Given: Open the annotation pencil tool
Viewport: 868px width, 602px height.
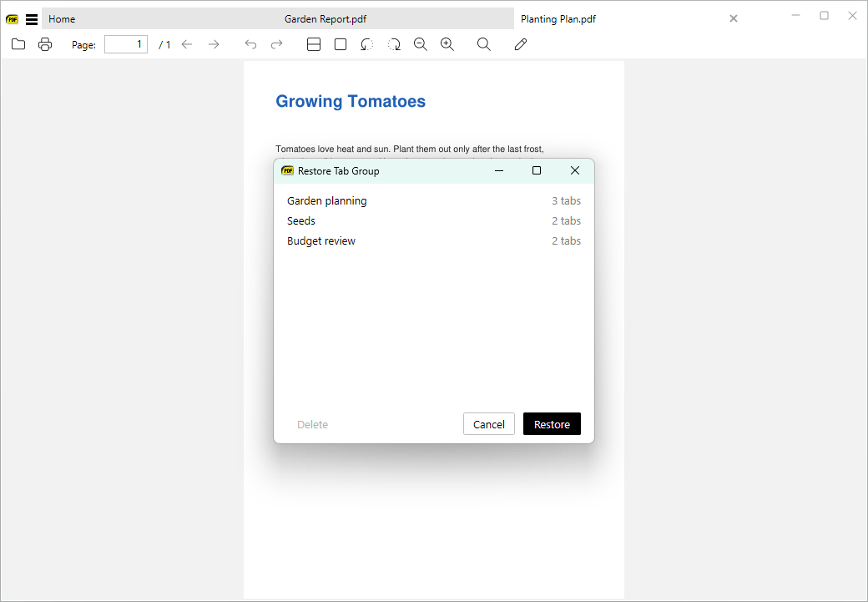Looking at the screenshot, I should (x=520, y=44).
